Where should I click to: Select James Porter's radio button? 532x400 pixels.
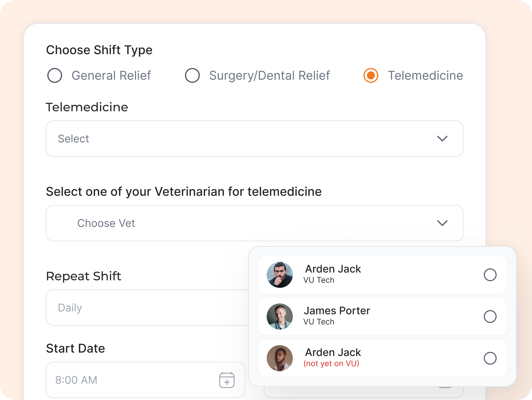pyautogui.click(x=490, y=316)
